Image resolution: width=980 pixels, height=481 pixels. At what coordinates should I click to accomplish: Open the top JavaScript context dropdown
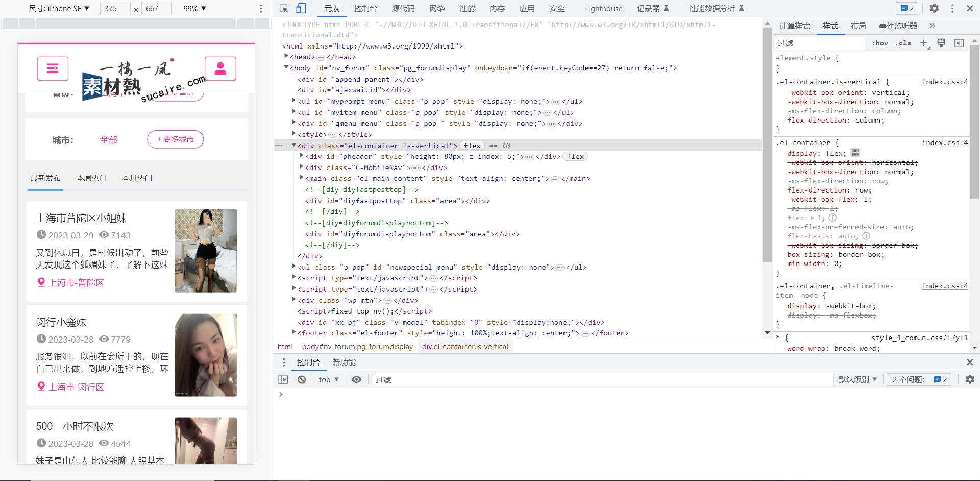click(328, 379)
